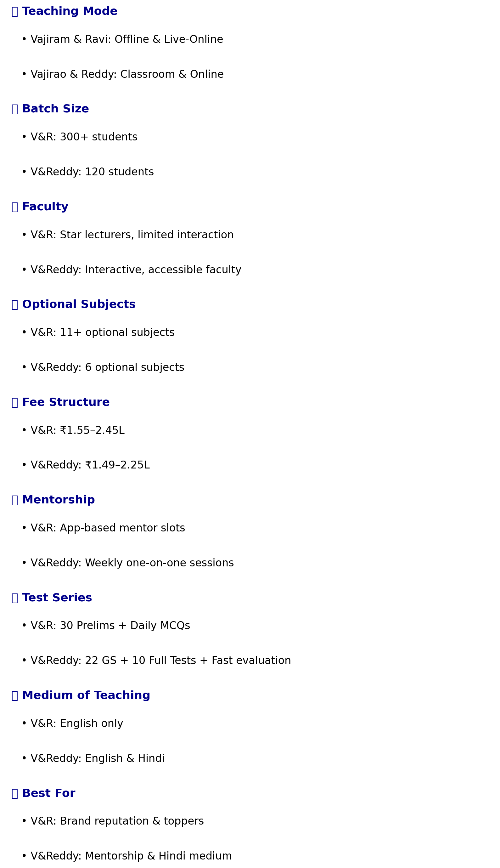The height and width of the screenshot is (868, 500).
Task: Select the Teaching Mode heading text
Action: tap(70, 11)
